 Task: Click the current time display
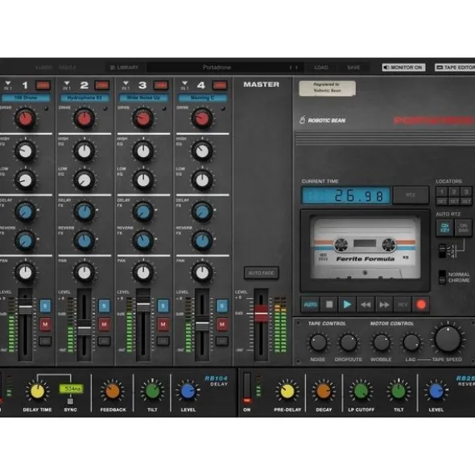(346, 196)
